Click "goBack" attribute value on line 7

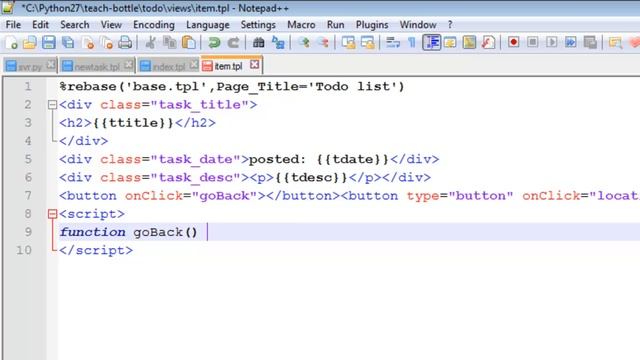point(224,196)
